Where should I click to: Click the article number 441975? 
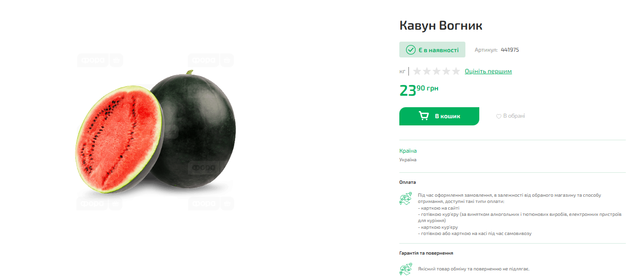[510, 50]
